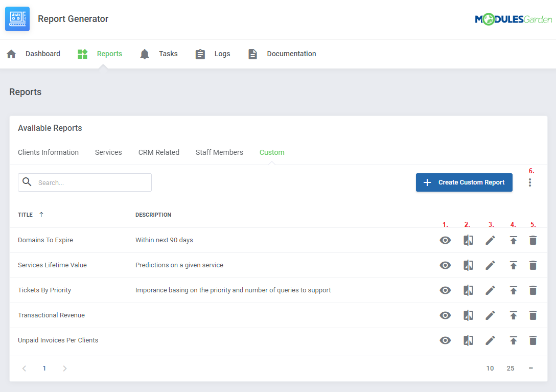Click the Report Generator app logo
Viewport: 556px width, 392px height.
(x=17, y=19)
